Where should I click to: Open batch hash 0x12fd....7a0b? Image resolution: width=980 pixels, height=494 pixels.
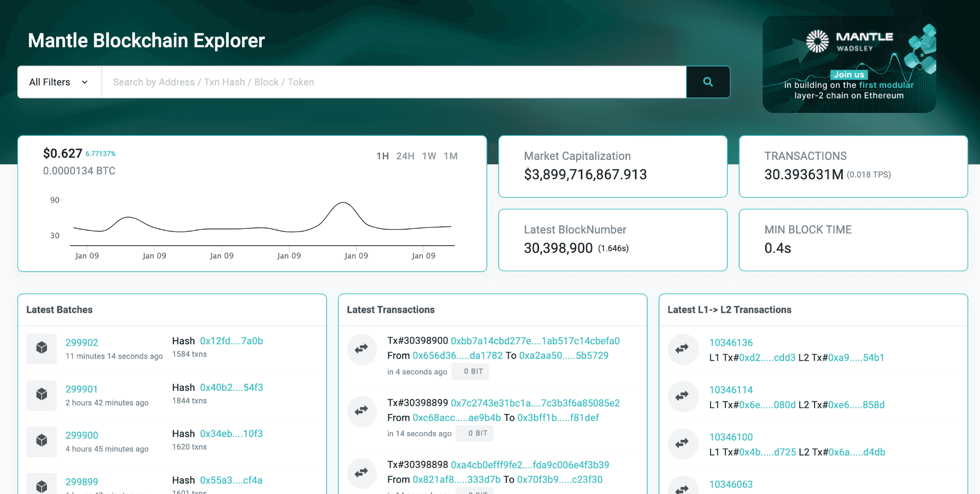pyautogui.click(x=231, y=341)
